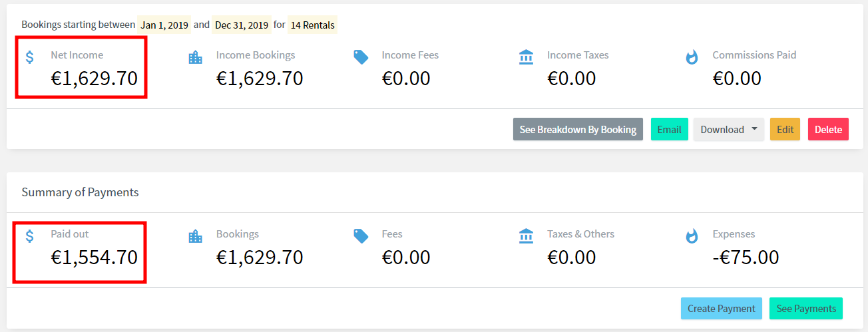Screen dimensions: 868x332
Task: Change the Jan 1, 2019 start date
Action: tap(165, 25)
